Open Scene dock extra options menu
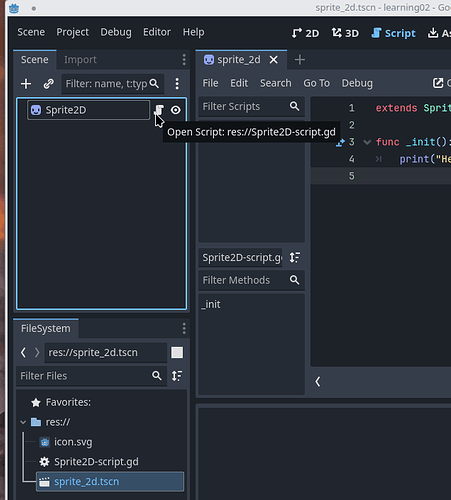 [x=184, y=60]
